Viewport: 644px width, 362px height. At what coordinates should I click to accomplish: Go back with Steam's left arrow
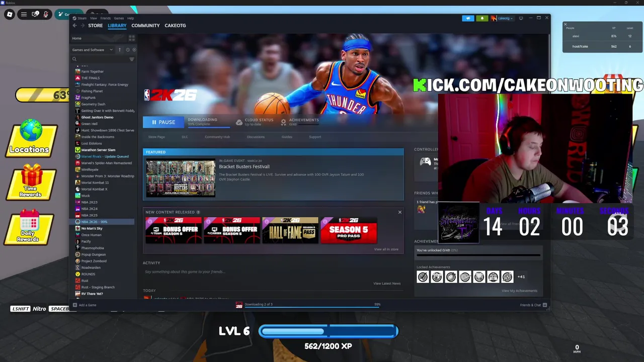coord(74,25)
